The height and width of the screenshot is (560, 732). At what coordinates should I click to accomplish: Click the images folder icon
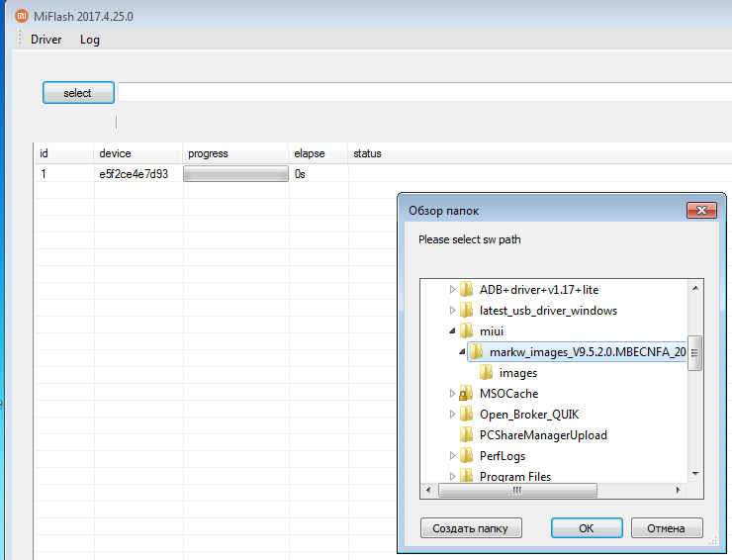pos(486,372)
